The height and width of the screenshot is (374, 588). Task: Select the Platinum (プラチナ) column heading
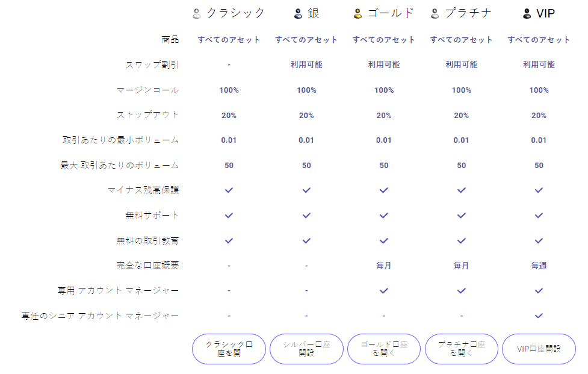tap(469, 13)
